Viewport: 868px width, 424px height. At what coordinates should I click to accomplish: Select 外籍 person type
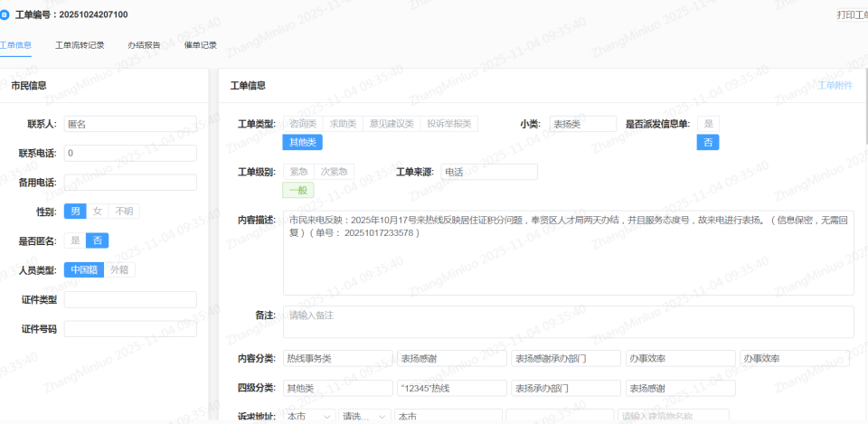119,269
